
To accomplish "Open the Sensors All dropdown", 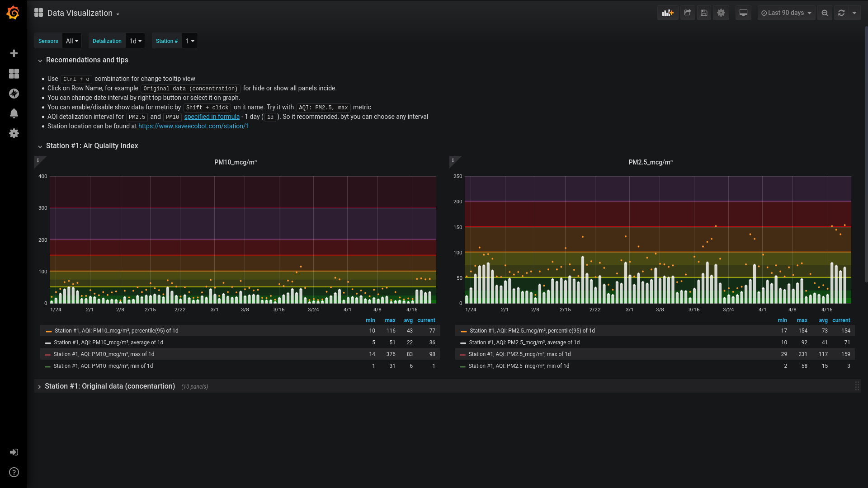I will pyautogui.click(x=72, y=41).
